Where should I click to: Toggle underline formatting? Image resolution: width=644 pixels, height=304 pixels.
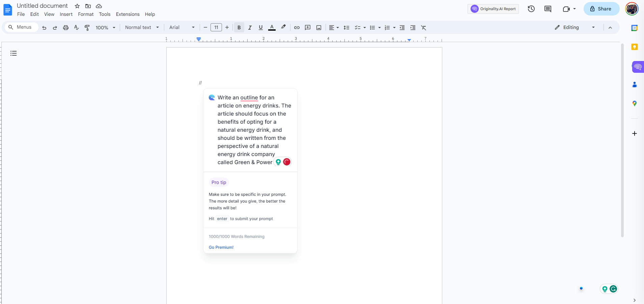click(261, 28)
